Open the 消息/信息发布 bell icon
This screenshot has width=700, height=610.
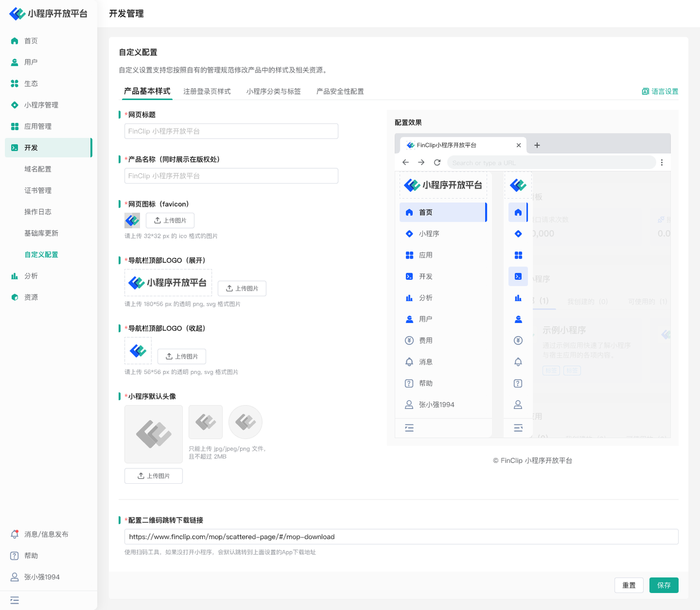[x=15, y=535]
